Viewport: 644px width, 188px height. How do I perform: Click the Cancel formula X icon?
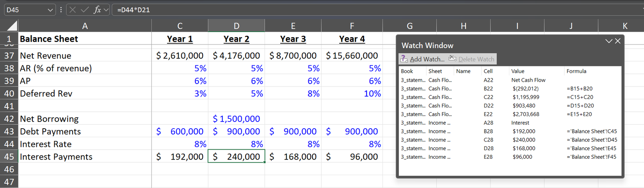pyautogui.click(x=73, y=10)
